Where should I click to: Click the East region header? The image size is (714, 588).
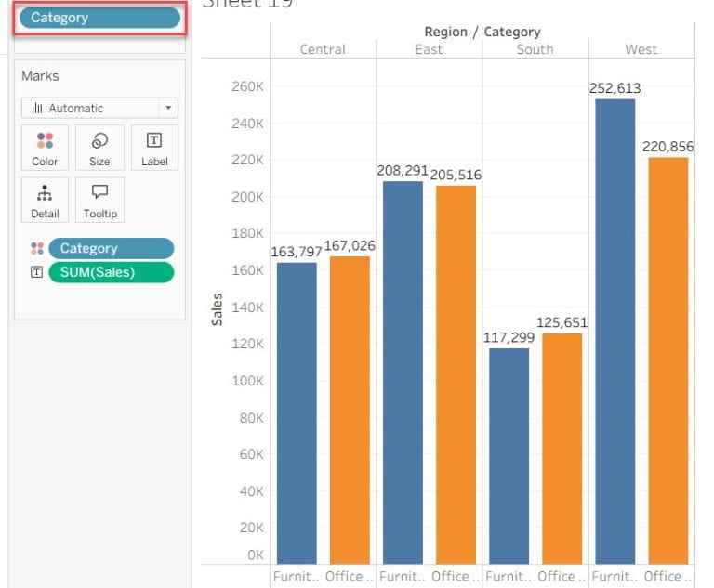point(429,49)
